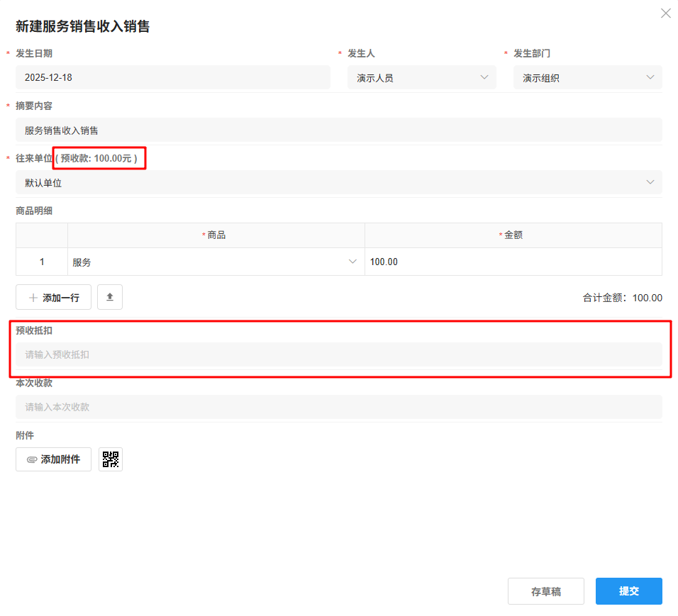678x616 pixels.
Task: Click the 预收款 100.00元 label
Action: 99,158
